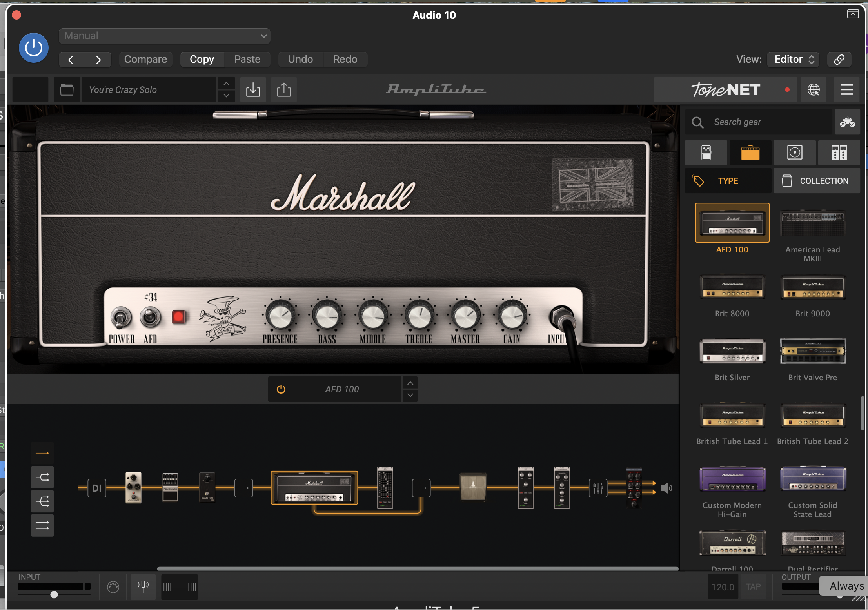Select the AFD 100 amp thumbnail
The width and height of the screenshot is (868, 610).
[732, 223]
